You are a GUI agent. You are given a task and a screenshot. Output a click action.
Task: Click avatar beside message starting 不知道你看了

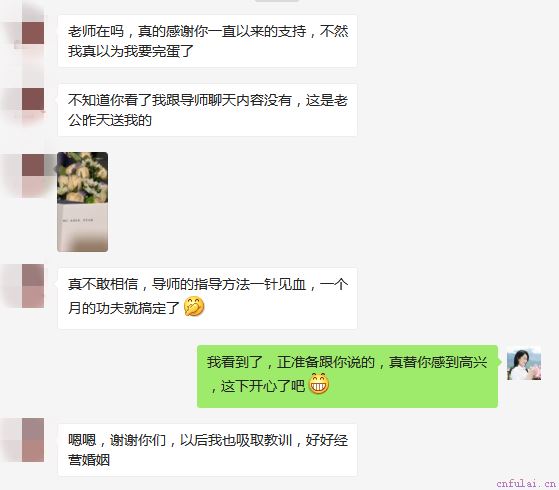(x=33, y=99)
